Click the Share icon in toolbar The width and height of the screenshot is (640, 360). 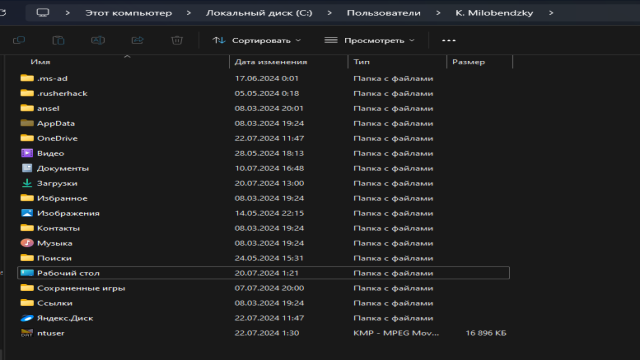click(x=138, y=40)
